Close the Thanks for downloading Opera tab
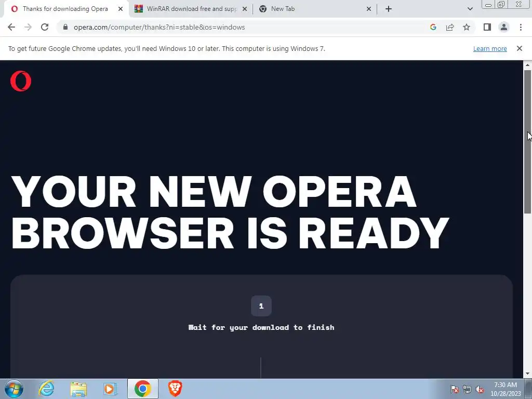The width and height of the screenshot is (532, 399). point(121,9)
